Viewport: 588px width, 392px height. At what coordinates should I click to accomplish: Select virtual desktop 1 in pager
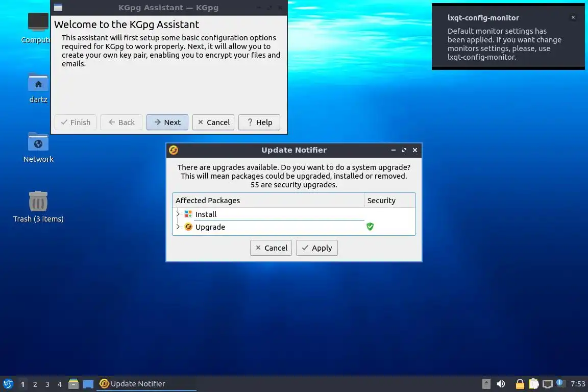tap(22, 384)
